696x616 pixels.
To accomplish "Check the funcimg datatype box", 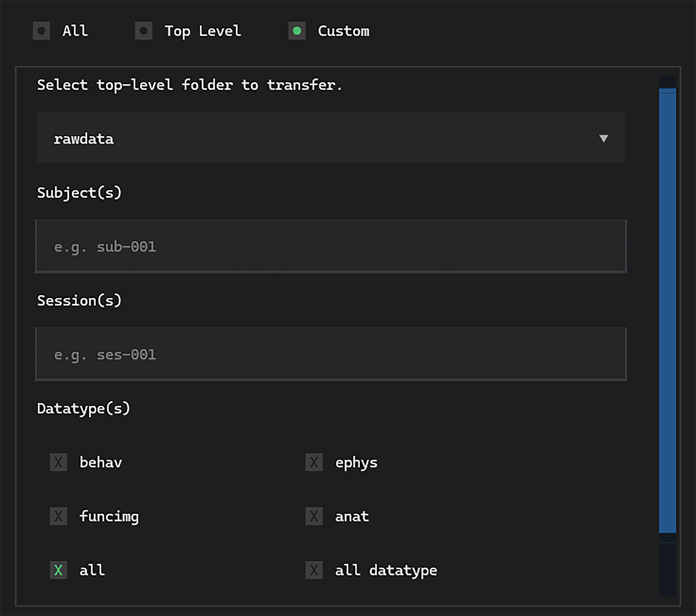I will pos(59,516).
